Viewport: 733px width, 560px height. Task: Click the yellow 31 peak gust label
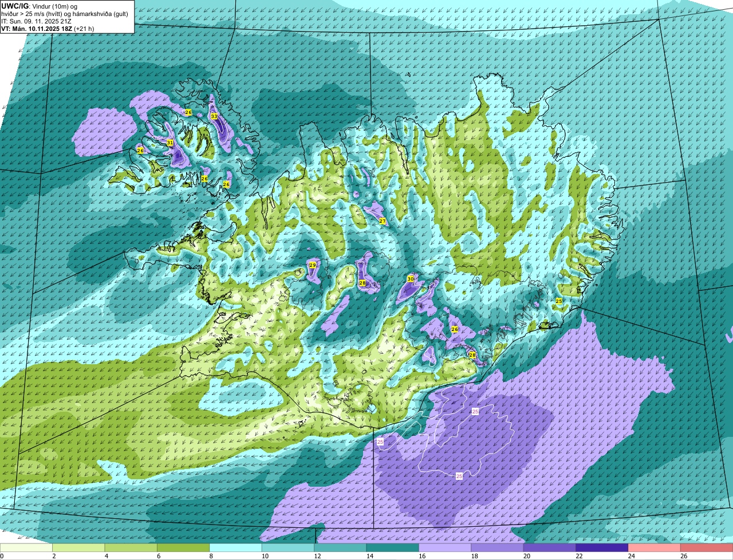[170, 142]
